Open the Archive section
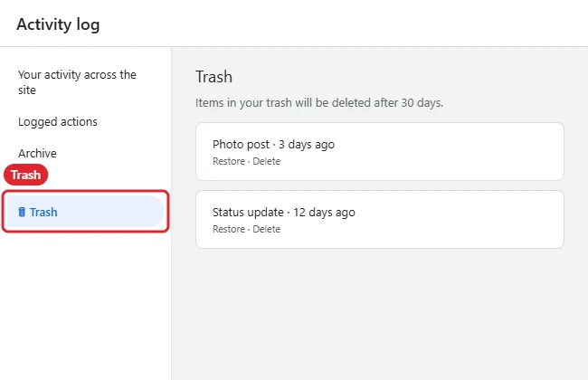Screen dimensions: 588x380 tap(37, 153)
